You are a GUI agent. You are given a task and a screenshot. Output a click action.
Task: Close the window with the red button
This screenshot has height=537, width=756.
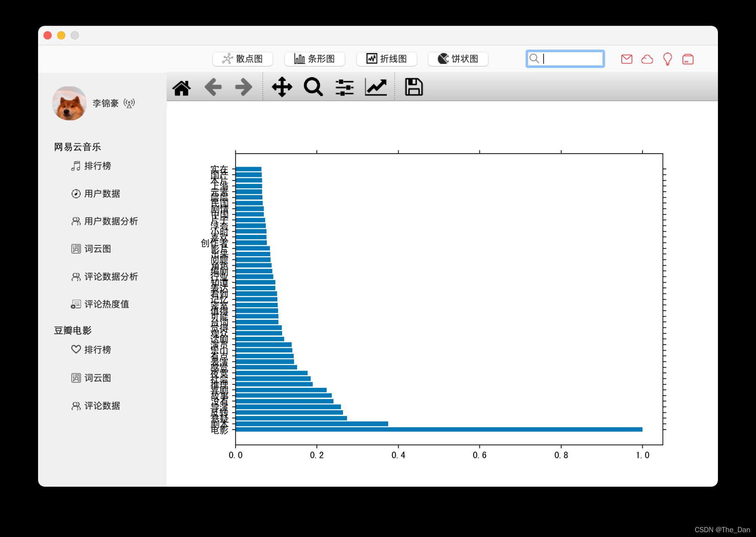48,35
